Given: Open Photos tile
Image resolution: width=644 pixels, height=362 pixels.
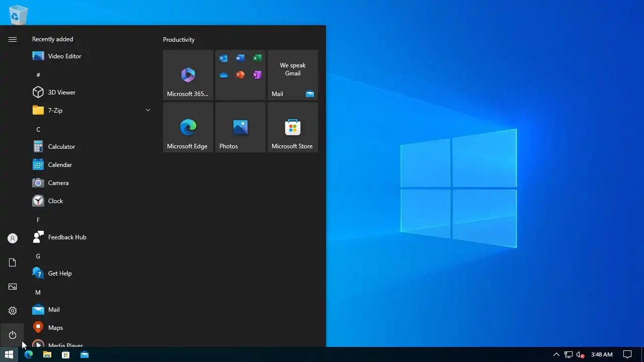Looking at the screenshot, I should pyautogui.click(x=240, y=127).
